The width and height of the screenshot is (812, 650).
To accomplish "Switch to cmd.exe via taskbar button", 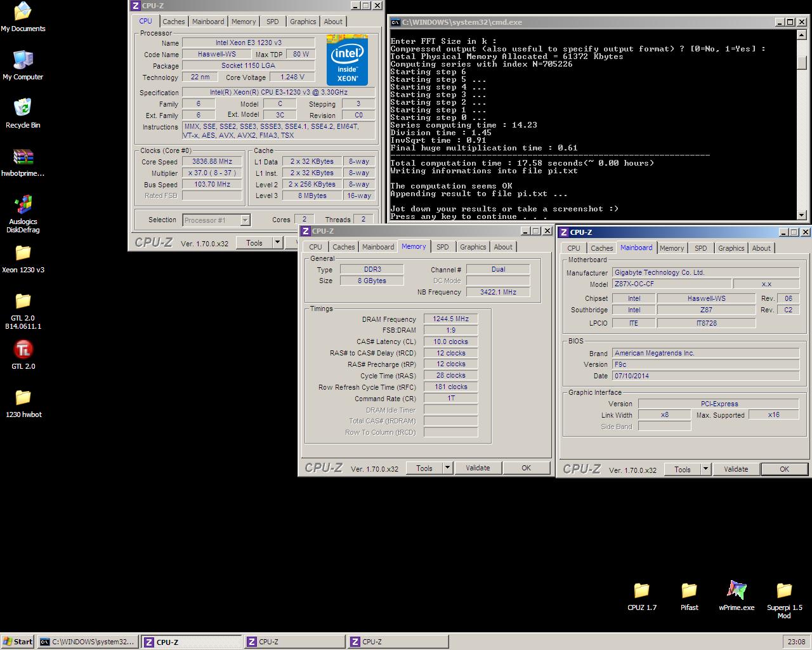I will (88, 642).
